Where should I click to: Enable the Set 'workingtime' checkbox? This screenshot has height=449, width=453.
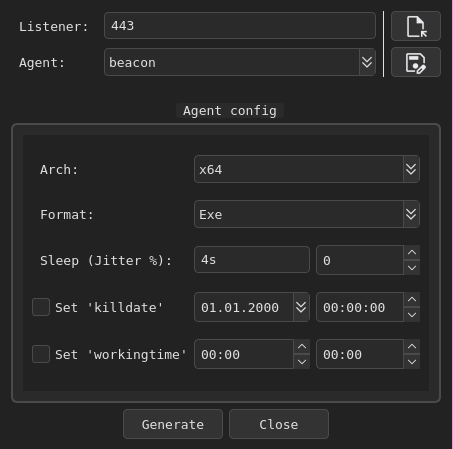41,354
